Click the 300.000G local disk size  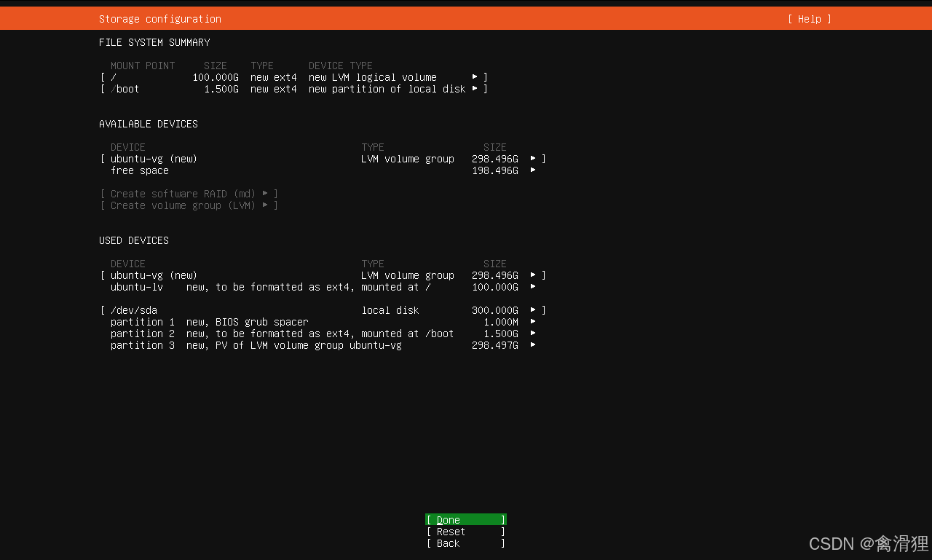tap(495, 310)
